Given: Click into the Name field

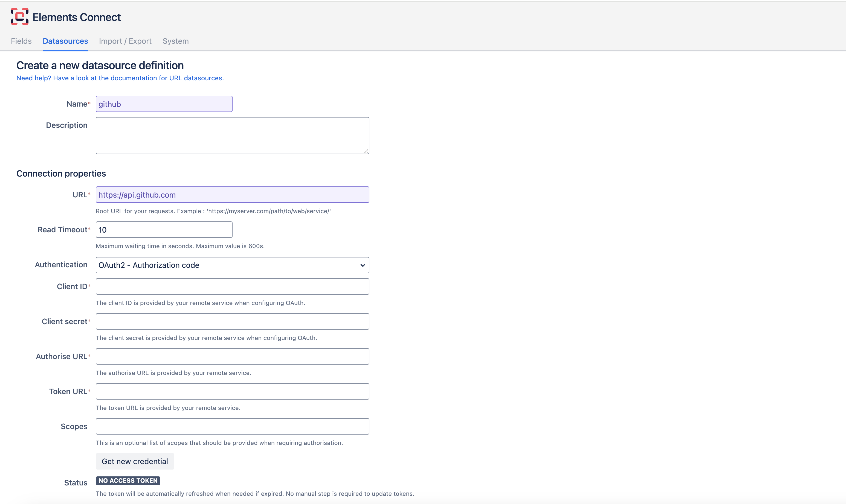Looking at the screenshot, I should 164,104.
